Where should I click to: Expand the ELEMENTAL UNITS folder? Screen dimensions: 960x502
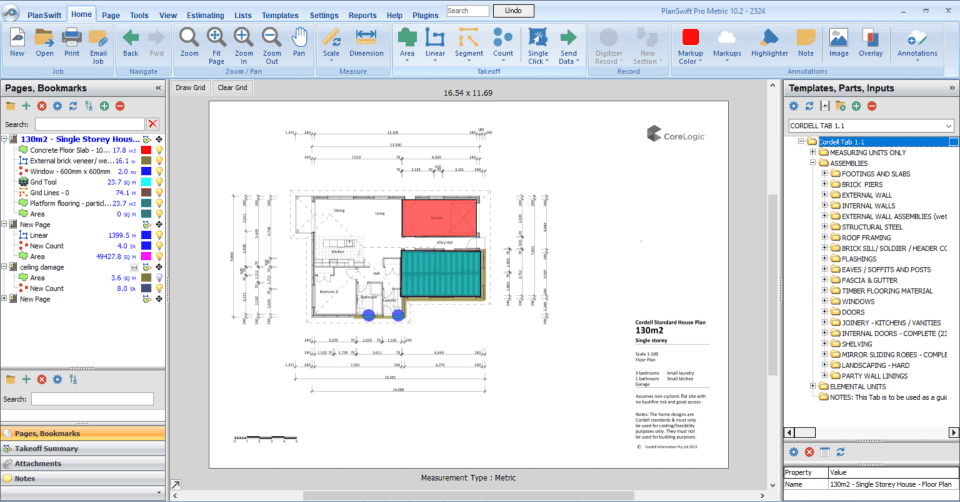tap(813, 386)
